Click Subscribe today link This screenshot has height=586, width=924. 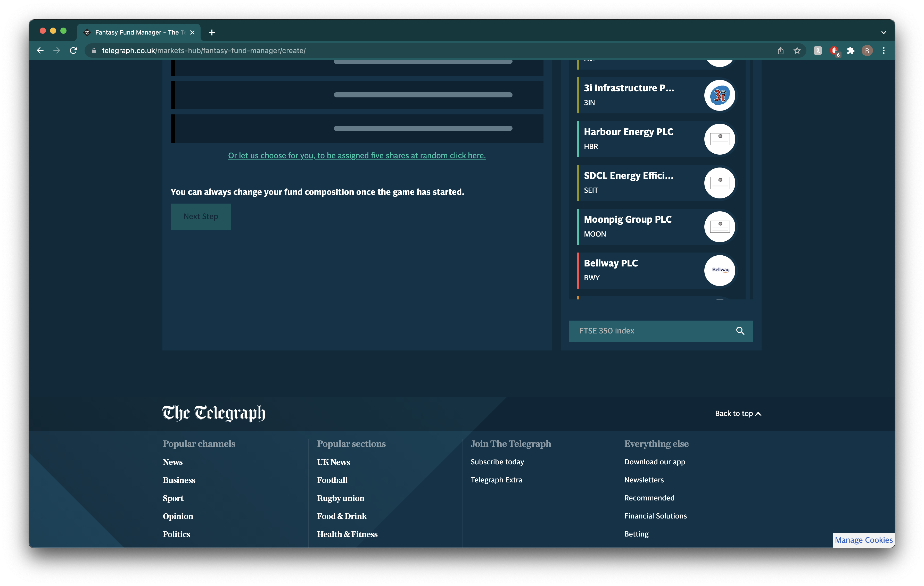click(x=497, y=462)
